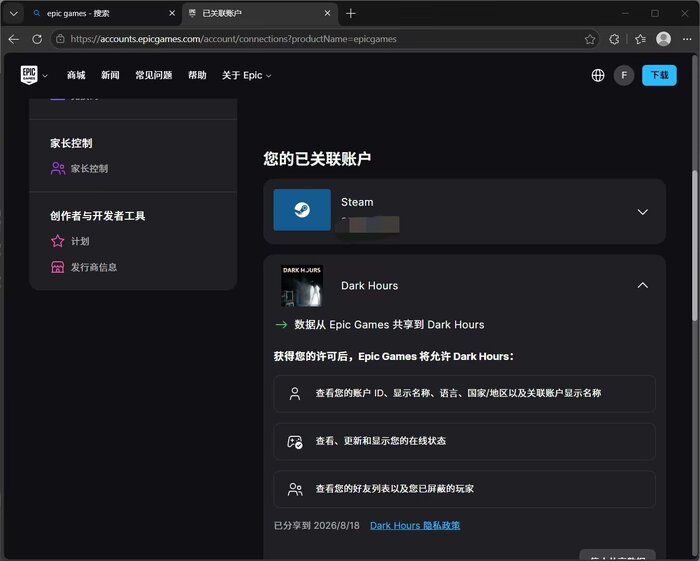Click the friends list permission icon
Image resolution: width=700 pixels, height=561 pixels.
[295, 489]
